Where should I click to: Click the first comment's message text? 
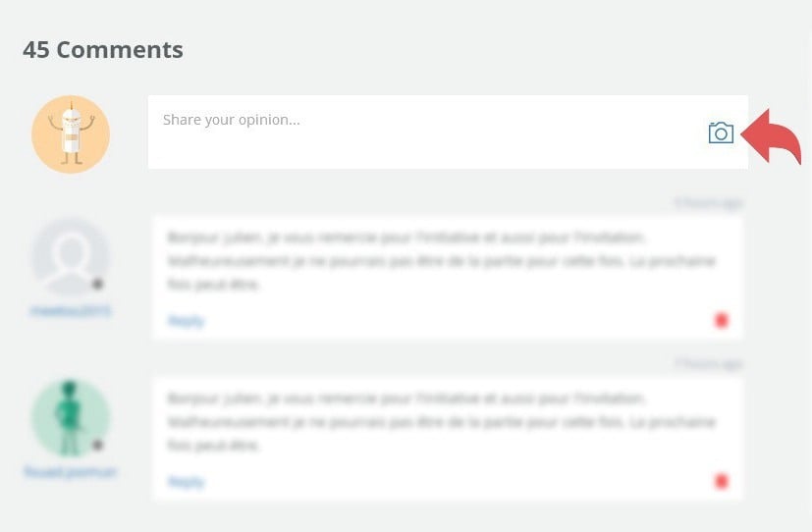click(442, 261)
